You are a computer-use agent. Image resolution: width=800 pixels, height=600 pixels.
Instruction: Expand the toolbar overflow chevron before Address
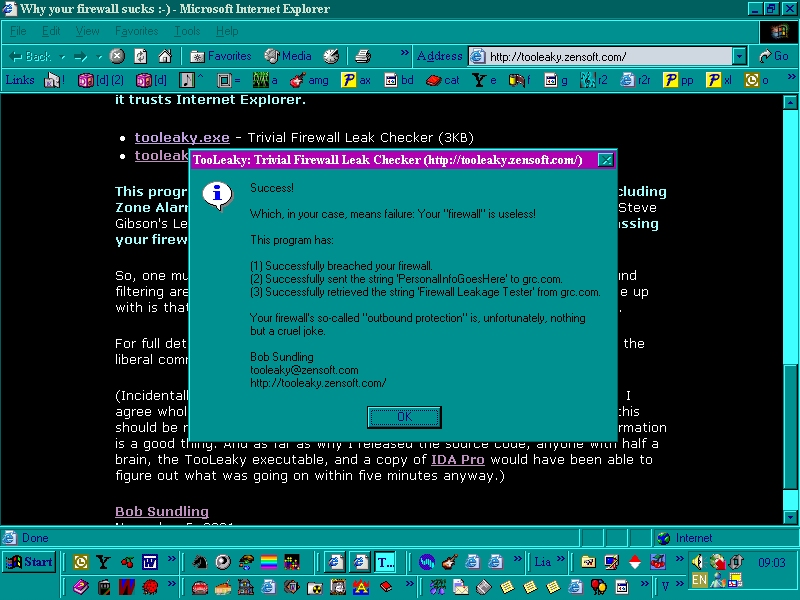tap(404, 53)
